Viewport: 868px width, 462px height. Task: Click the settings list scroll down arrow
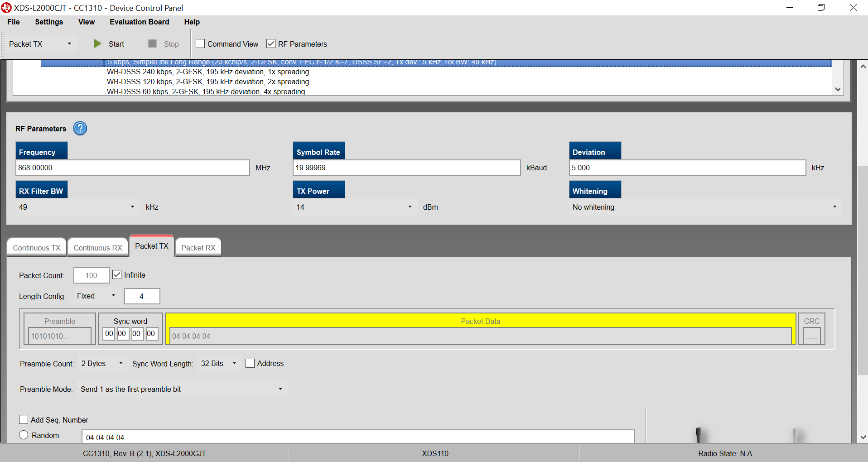click(838, 89)
